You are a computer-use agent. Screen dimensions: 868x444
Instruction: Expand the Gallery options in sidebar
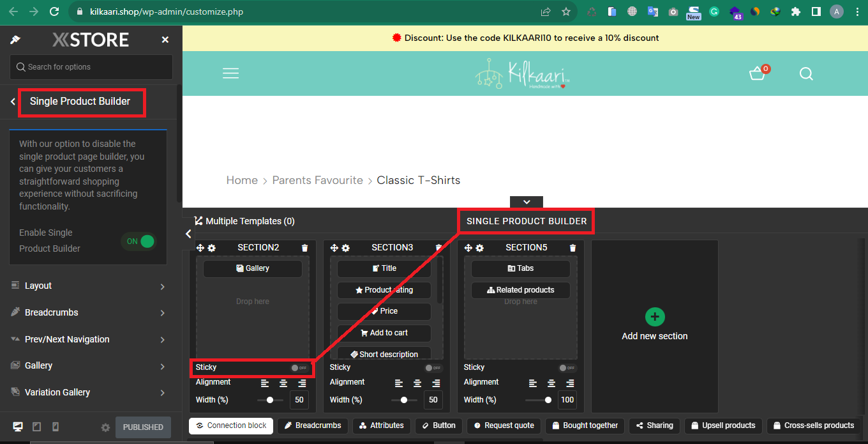88,365
